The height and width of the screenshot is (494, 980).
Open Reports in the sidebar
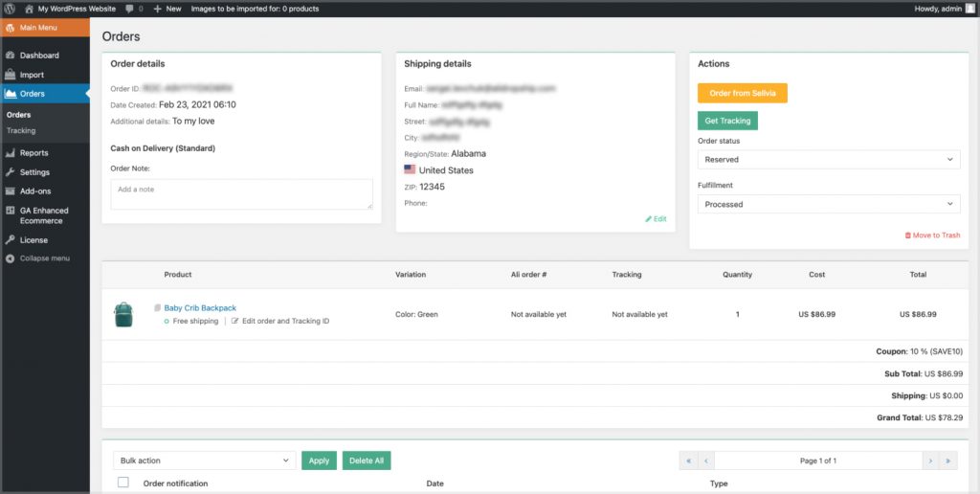(x=34, y=153)
